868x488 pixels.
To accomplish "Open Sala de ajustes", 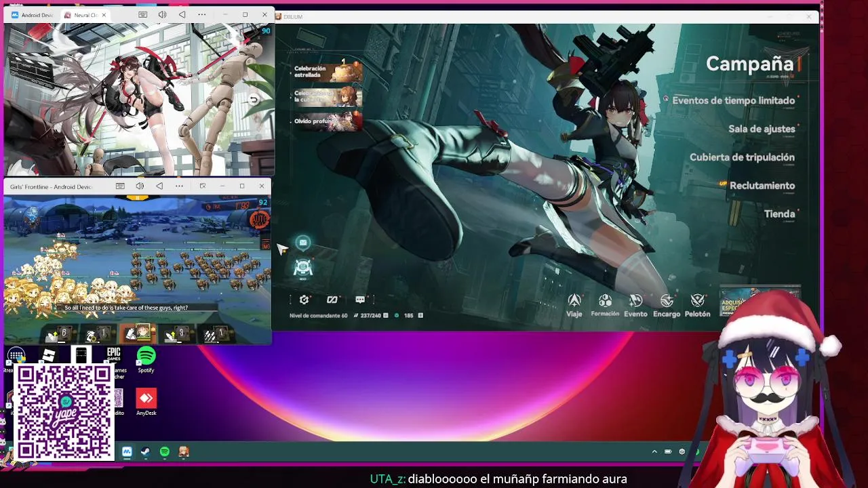I will point(762,129).
